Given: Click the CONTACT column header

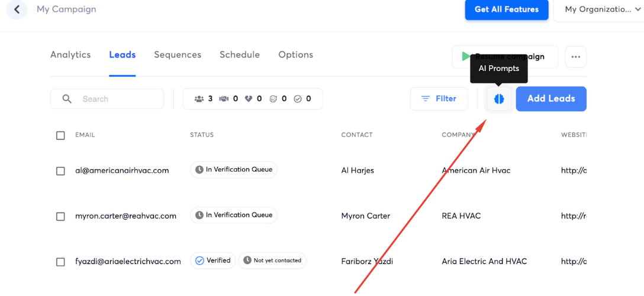Looking at the screenshot, I should point(357,135).
